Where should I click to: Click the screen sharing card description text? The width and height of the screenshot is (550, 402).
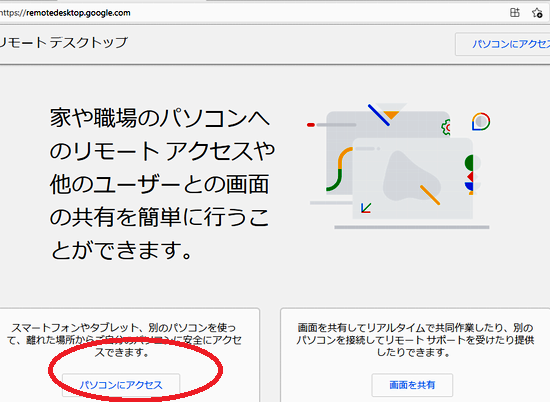tap(415, 340)
